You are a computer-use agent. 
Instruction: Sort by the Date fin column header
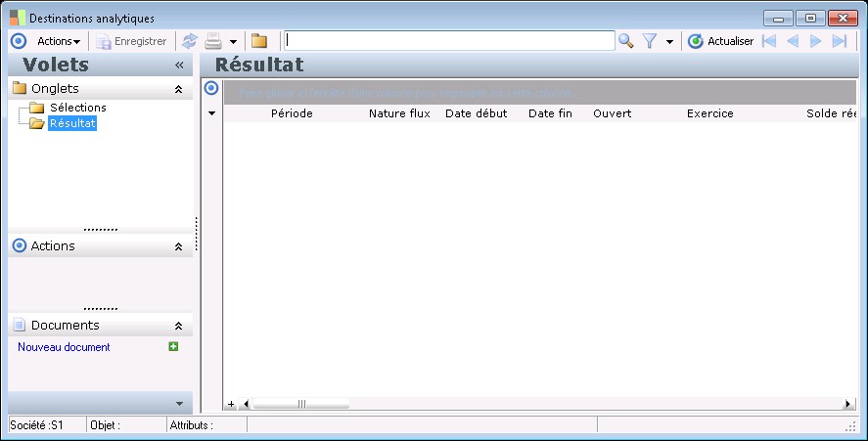coord(550,113)
